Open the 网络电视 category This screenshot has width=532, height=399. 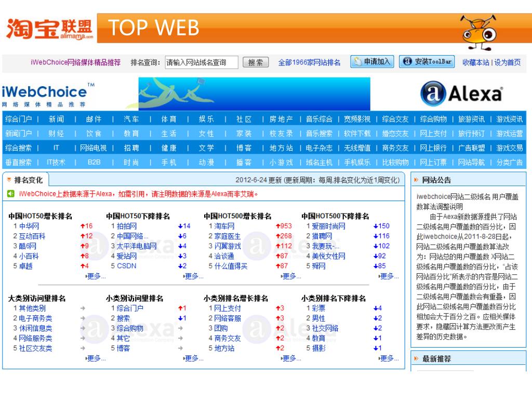(94, 148)
